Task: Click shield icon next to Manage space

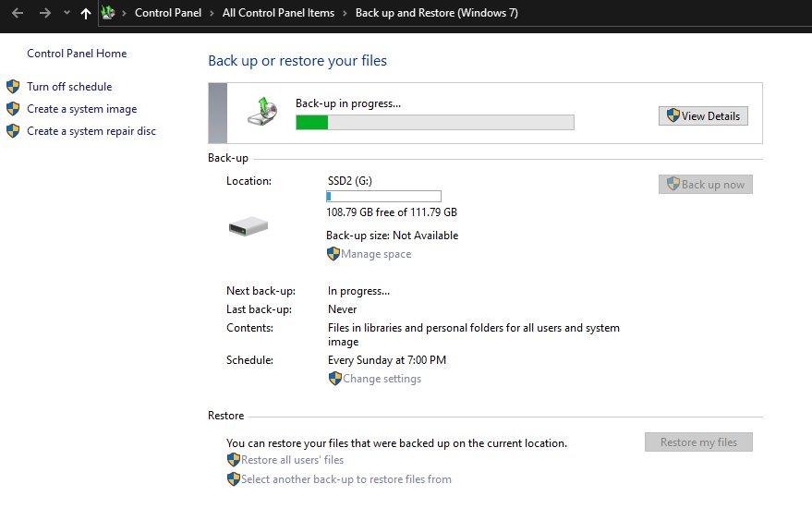Action: 333,254
